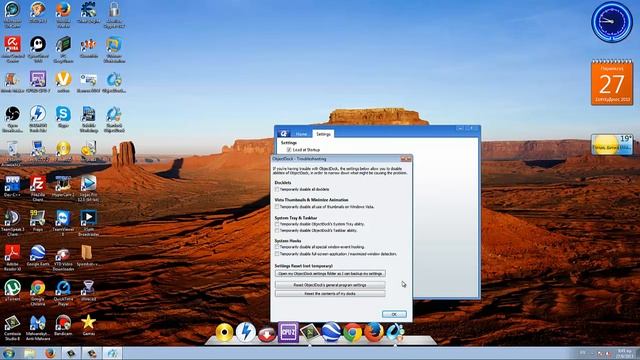Image resolution: width=640 pixels, height=360 pixels.
Task: Open ObjectDock logo menu button
Action: tap(283, 133)
